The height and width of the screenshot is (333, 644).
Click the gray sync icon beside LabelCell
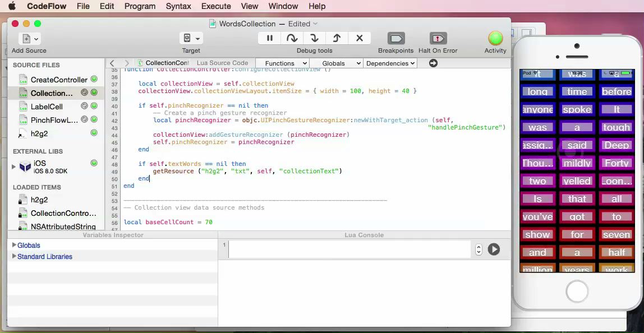pyautogui.click(x=84, y=106)
